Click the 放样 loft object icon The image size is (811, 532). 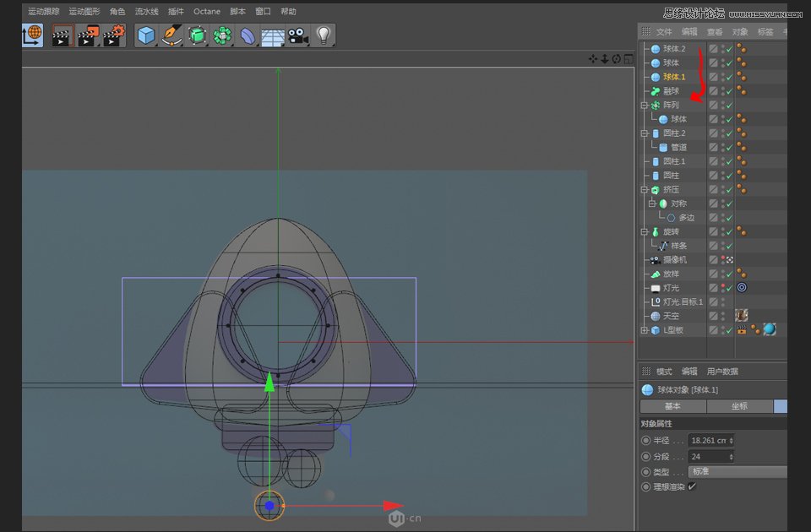click(x=655, y=274)
